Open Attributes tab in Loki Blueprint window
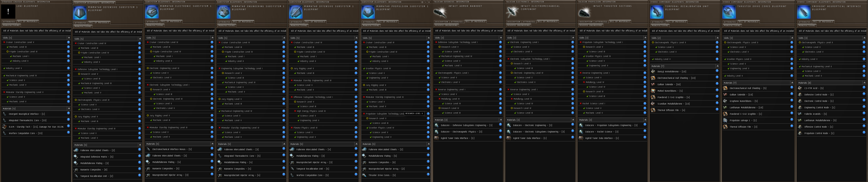868x182 pixels. click(x=9, y=22)
